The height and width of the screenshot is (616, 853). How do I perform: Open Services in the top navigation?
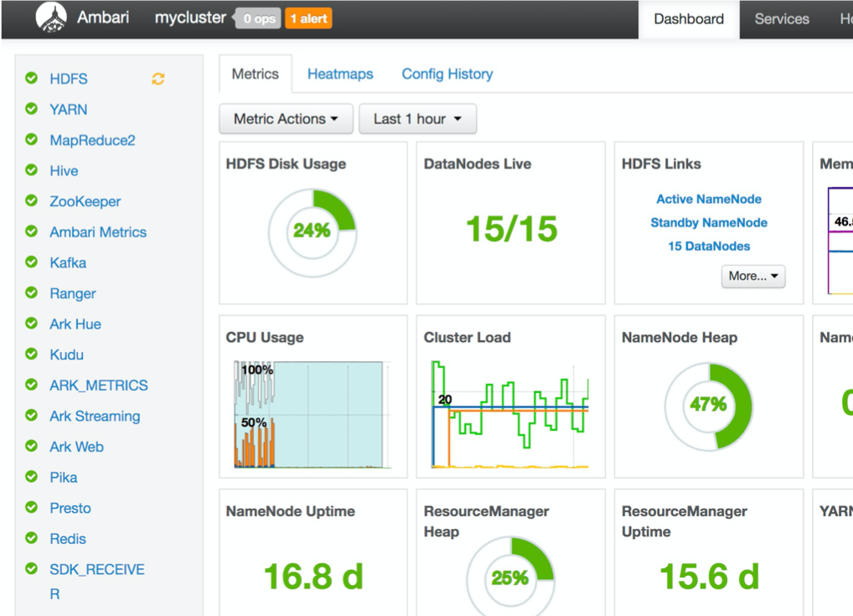coord(782,19)
